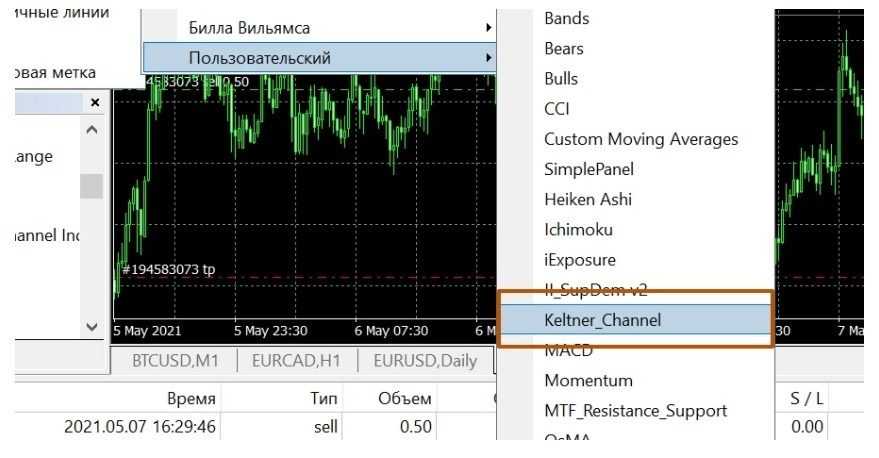This screenshot has height=458, width=879.
Task: Sort orders by the Время column header
Action: [191, 398]
